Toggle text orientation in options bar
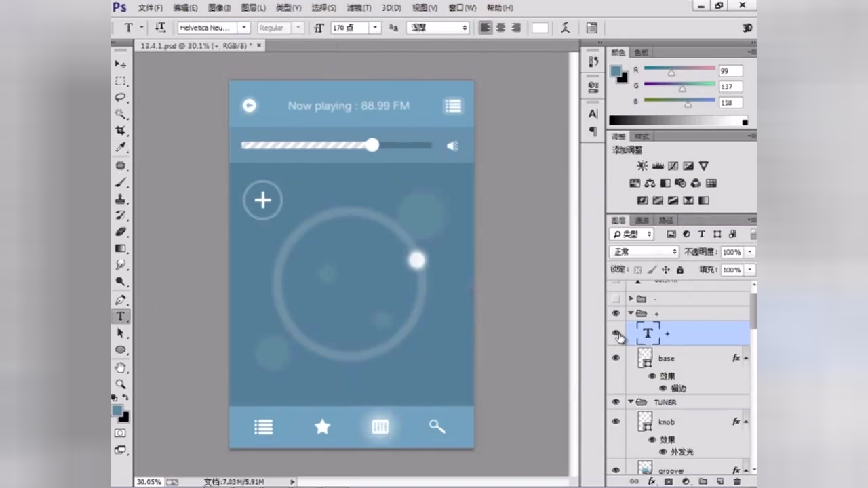Viewport: 868px width, 488px height. click(x=161, y=28)
